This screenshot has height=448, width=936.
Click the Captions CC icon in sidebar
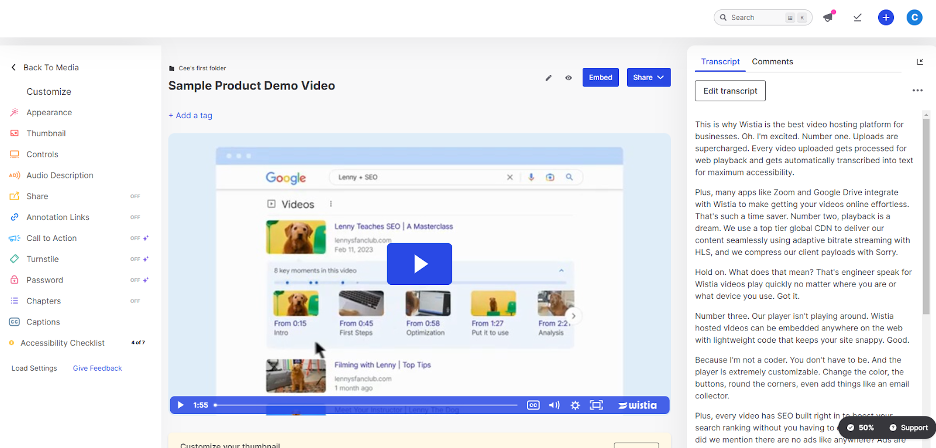coord(14,321)
